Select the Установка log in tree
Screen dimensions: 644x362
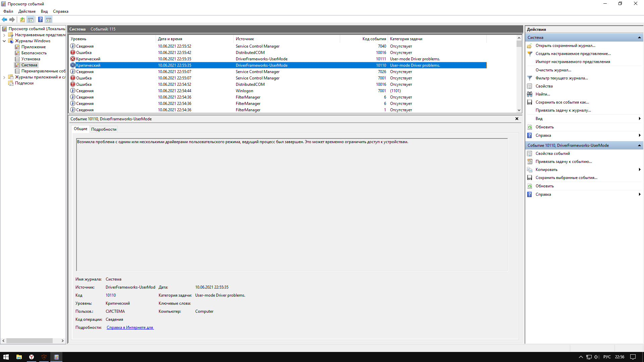(31, 59)
